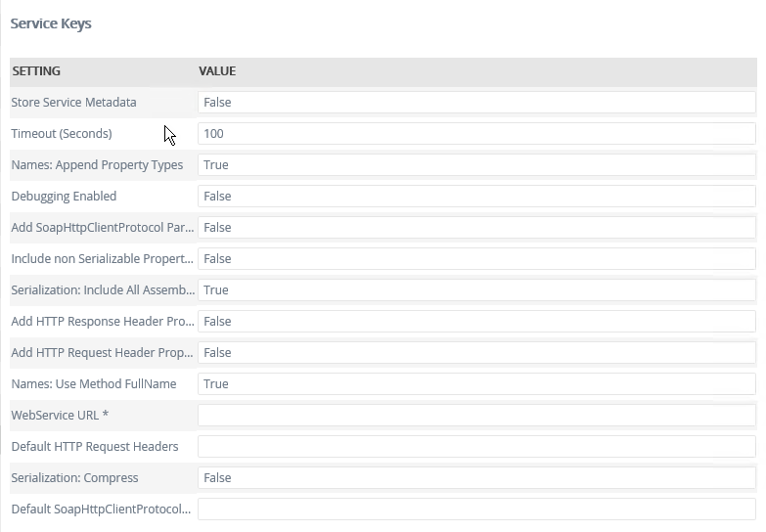The image size is (766, 532).
Task: Click the Names: Append Property Types field
Action: coord(476,165)
